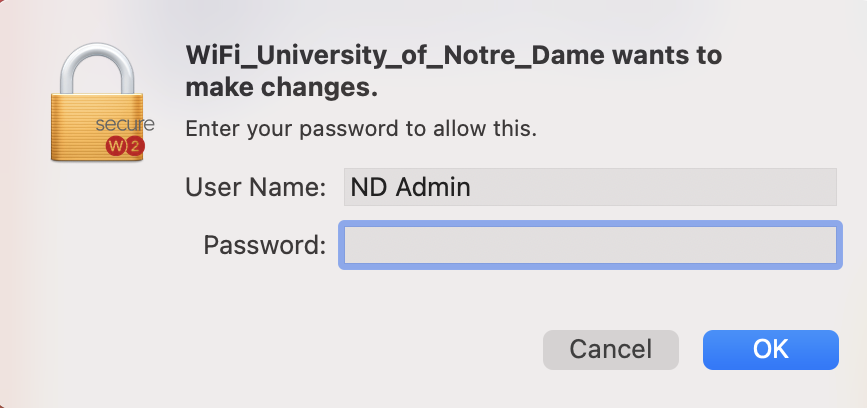Select the gold body of the padlock
Viewport: 867px width, 408px height.
tap(97, 127)
